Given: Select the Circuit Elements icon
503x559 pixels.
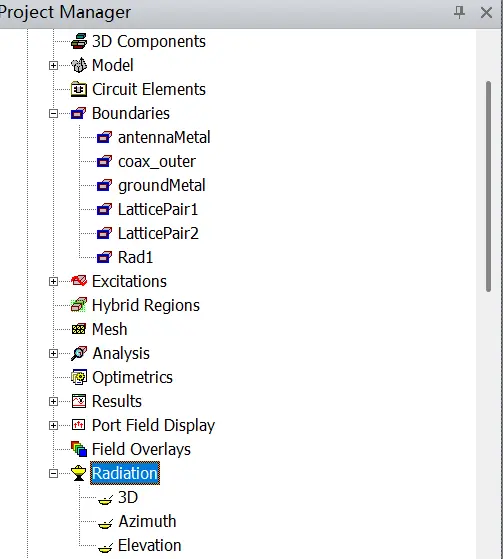Looking at the screenshot, I should 79,89.
